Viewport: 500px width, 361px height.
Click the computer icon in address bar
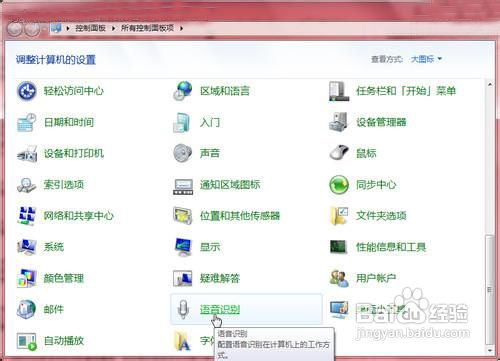click(x=56, y=28)
